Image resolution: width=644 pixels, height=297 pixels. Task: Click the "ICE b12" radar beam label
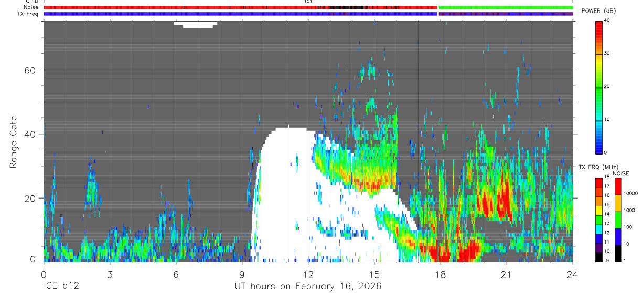click(60, 287)
